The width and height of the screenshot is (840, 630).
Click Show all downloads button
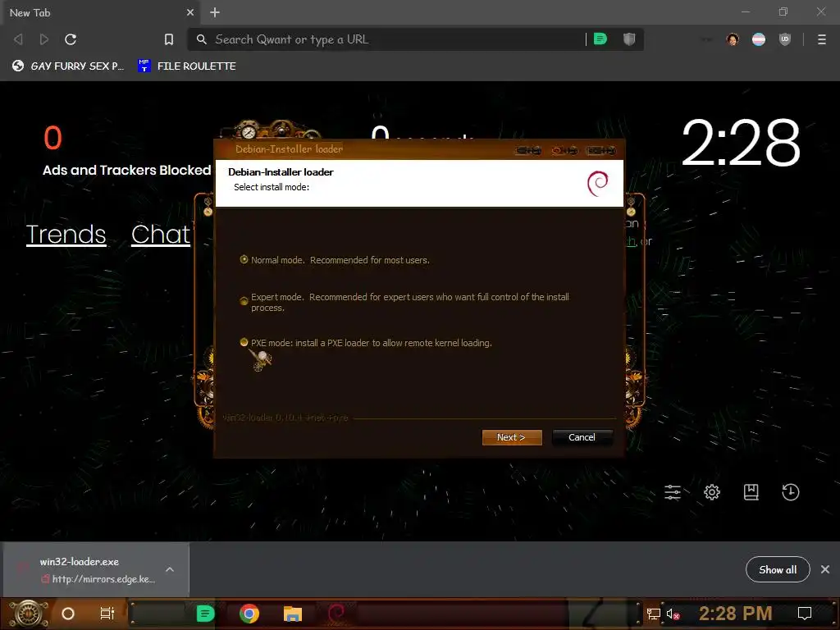(778, 569)
